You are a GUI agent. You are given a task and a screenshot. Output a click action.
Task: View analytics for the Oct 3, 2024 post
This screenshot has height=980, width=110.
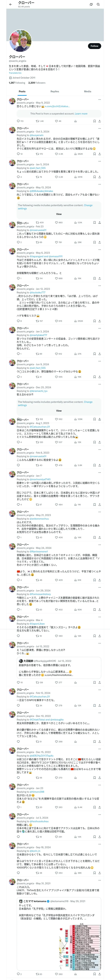pos(75,154)
